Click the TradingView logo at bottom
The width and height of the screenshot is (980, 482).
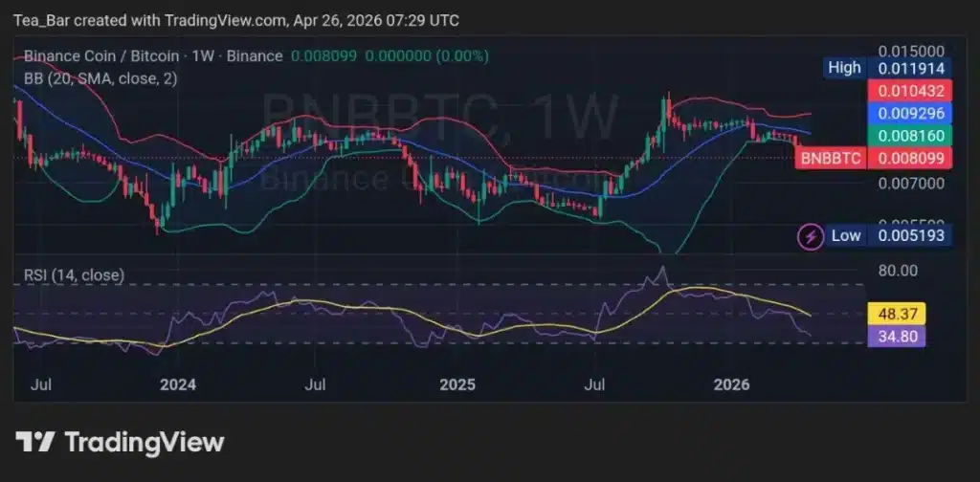pos(120,442)
